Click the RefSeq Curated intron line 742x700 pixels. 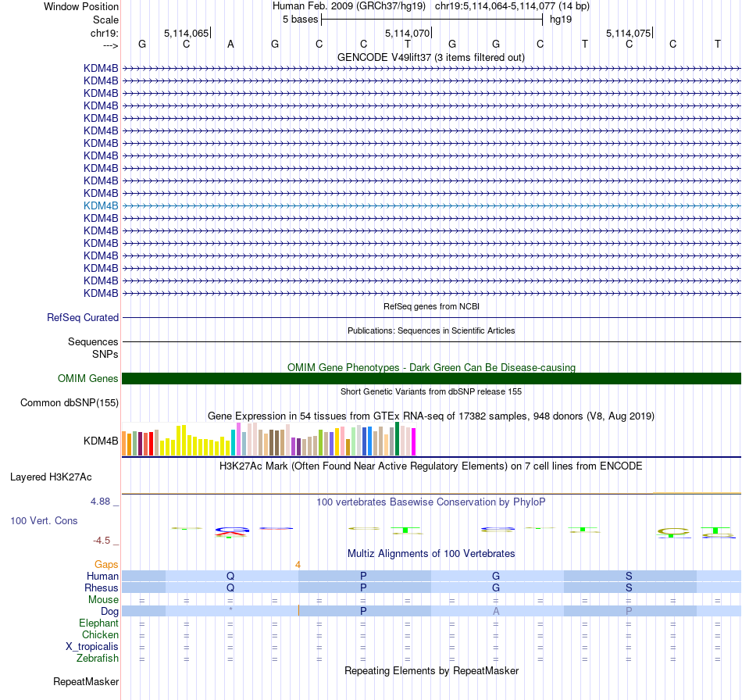click(431, 318)
